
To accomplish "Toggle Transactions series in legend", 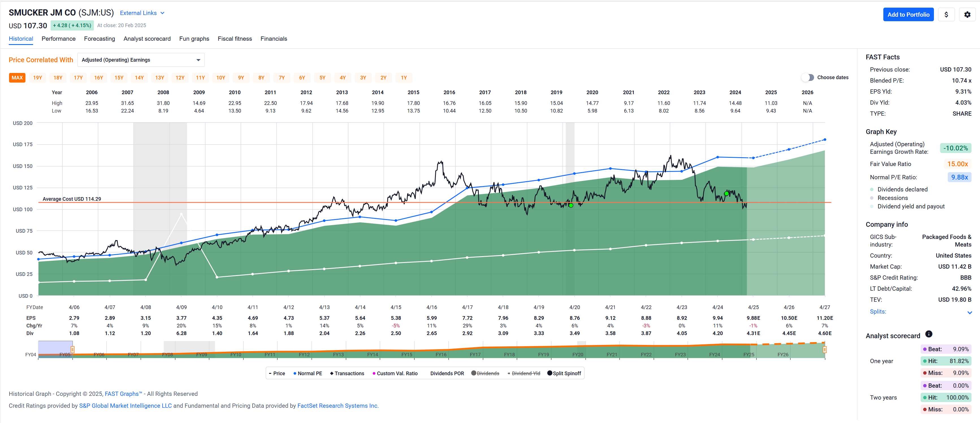I will click(x=347, y=373).
